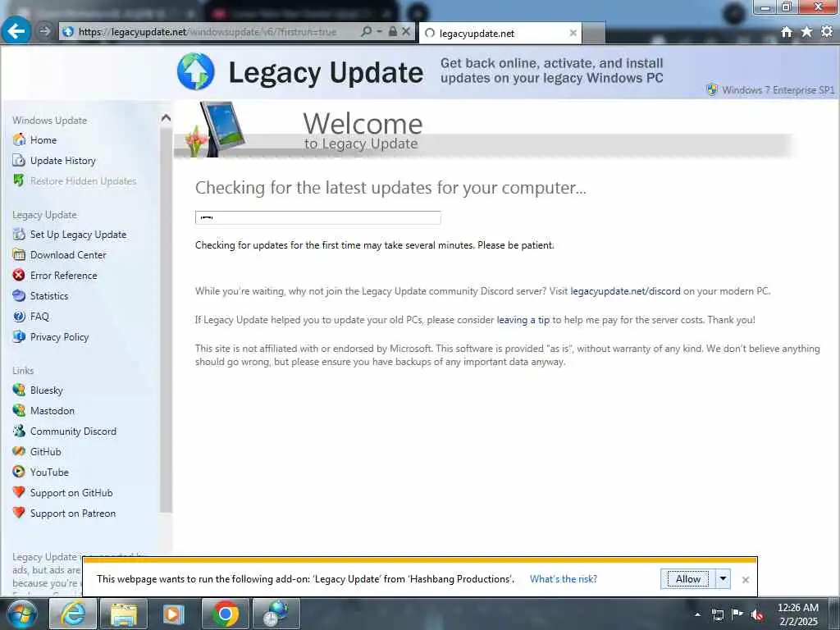Image resolution: width=840 pixels, height=630 pixels.
Task: Show hidden system tray icons
Action: pos(697,614)
